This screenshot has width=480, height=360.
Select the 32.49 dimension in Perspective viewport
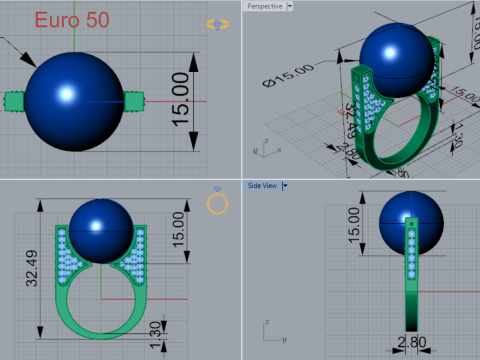click(352, 120)
